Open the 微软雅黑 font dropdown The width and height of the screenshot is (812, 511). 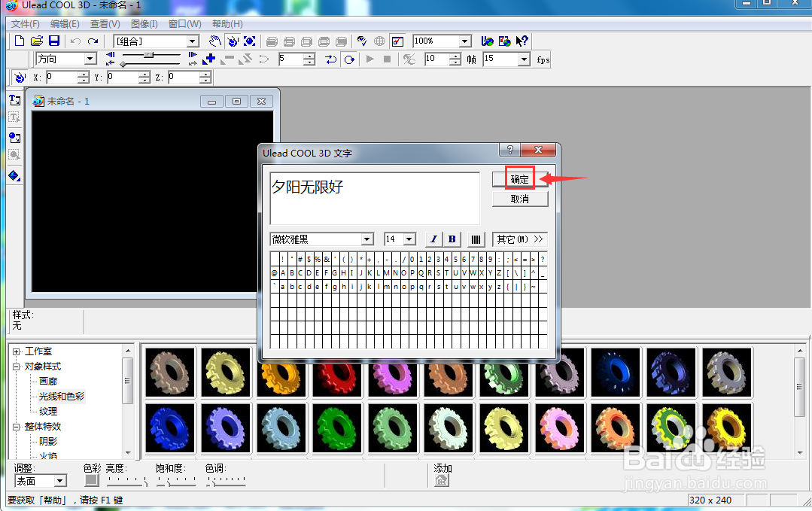367,239
